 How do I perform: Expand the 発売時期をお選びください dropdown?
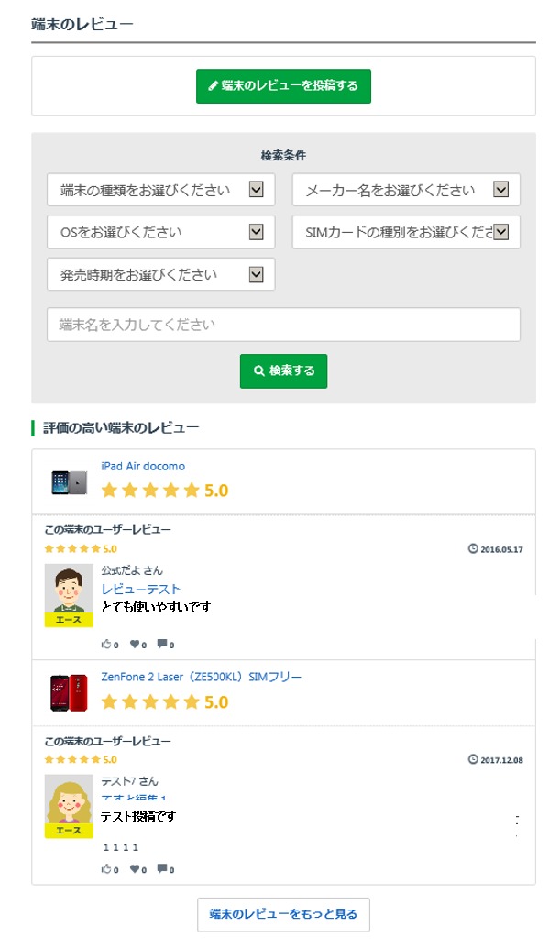(160, 274)
